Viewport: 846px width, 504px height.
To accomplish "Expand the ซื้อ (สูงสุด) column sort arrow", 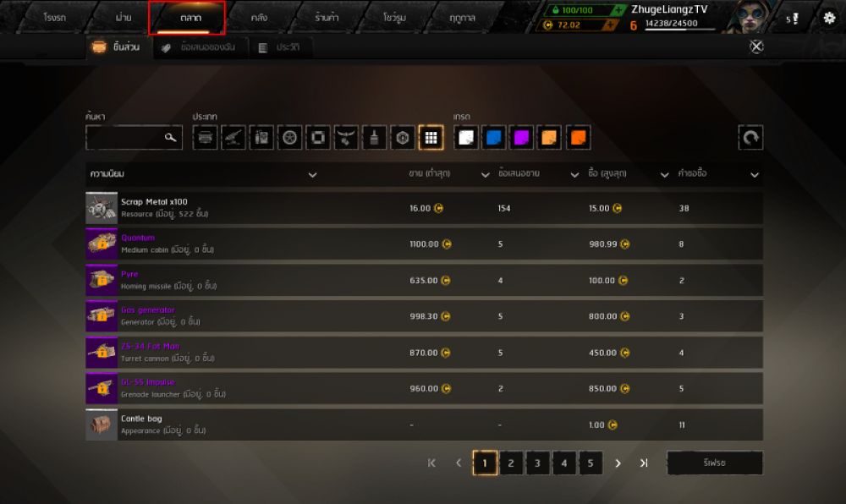I will tap(664, 175).
